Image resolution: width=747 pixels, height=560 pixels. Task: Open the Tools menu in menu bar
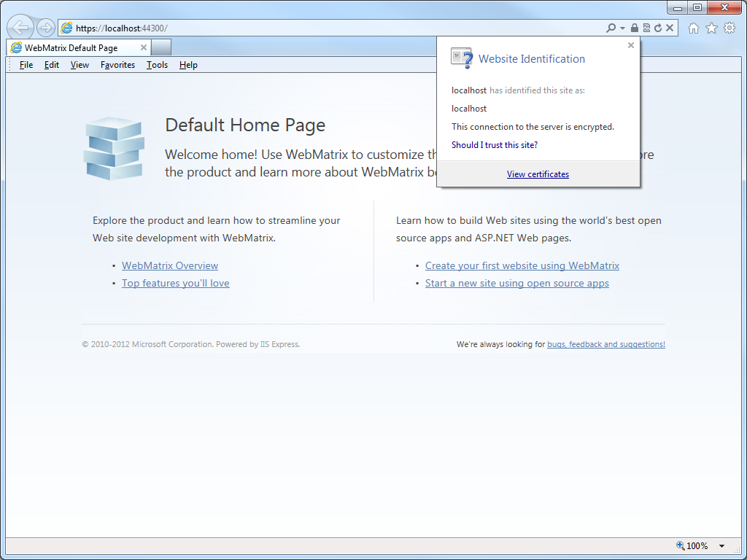157,65
